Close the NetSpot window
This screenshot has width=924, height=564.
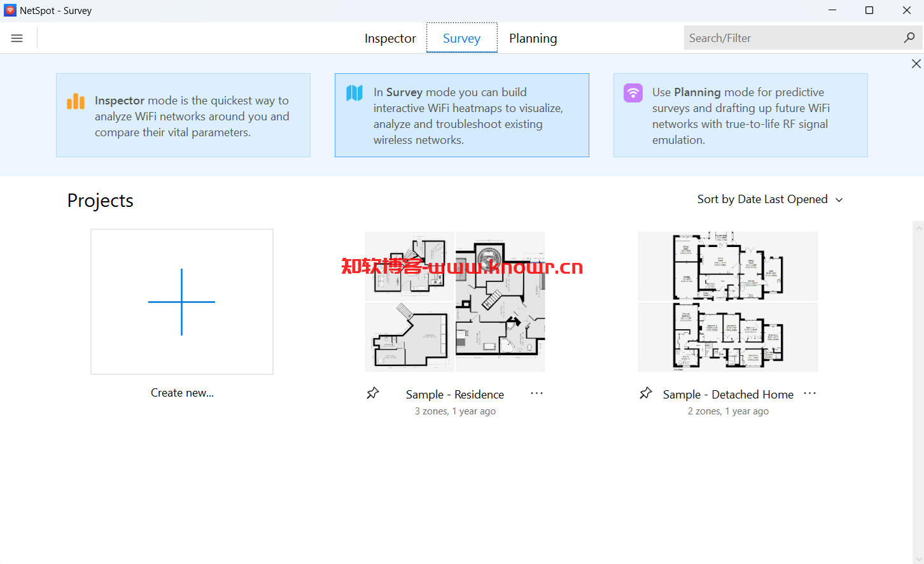click(x=907, y=10)
